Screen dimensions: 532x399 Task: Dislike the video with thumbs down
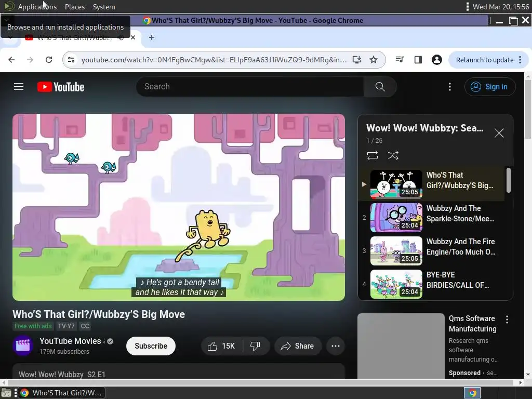(256, 346)
